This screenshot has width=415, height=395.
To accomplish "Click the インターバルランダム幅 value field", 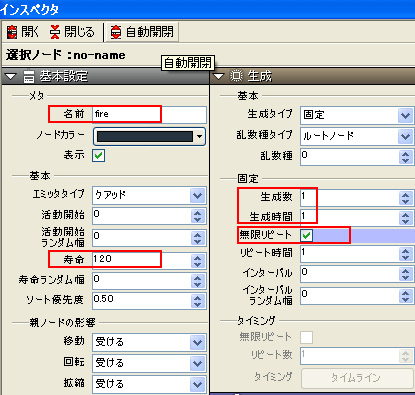I will [350, 296].
